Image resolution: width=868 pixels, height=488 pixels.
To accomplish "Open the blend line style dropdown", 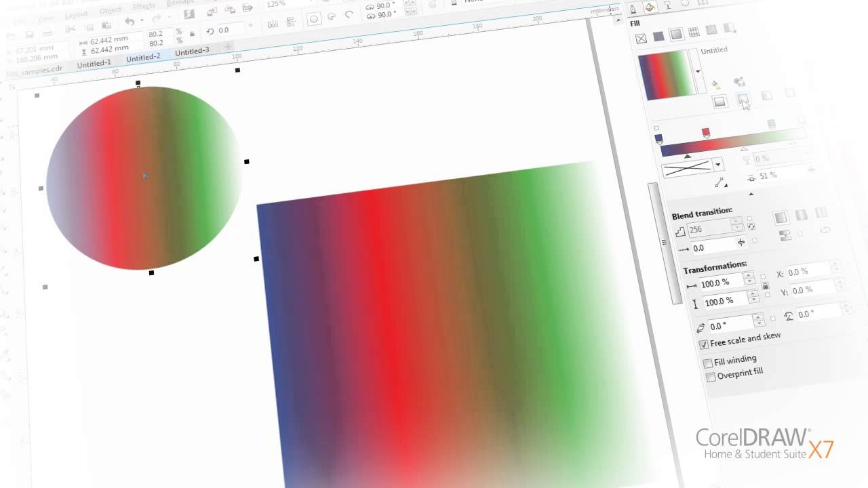I will point(718,164).
